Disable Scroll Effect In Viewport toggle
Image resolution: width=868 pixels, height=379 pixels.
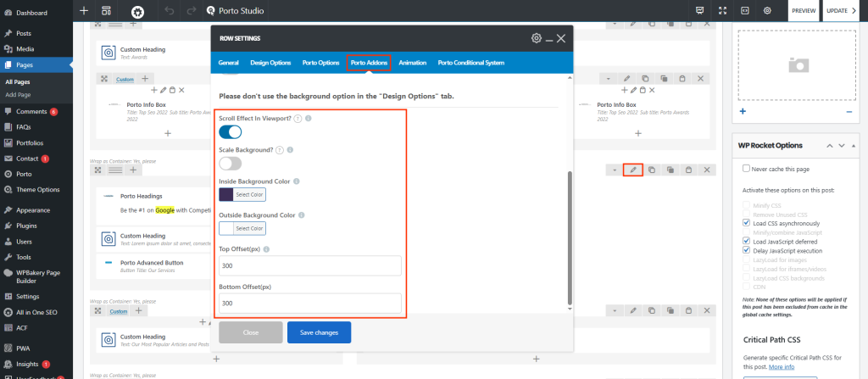(231, 132)
